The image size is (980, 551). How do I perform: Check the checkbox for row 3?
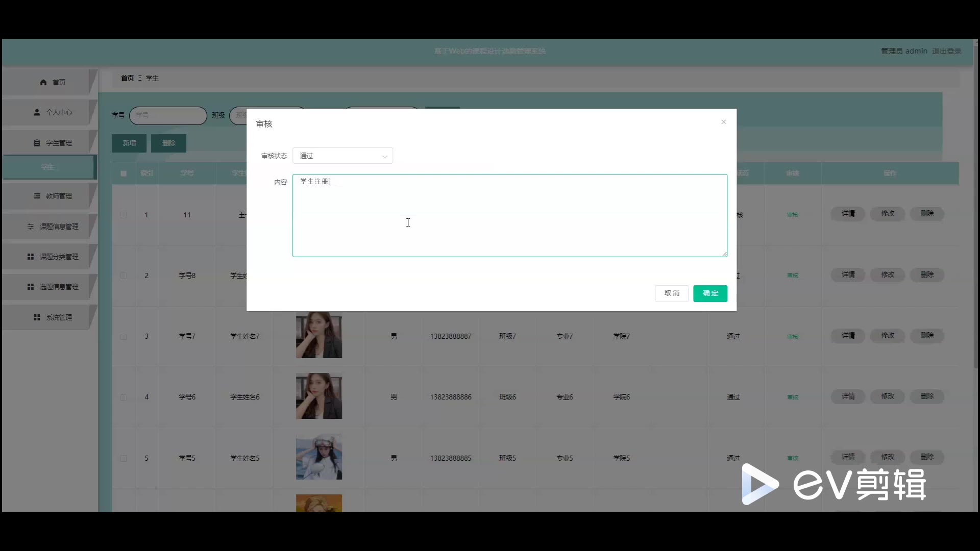(124, 337)
